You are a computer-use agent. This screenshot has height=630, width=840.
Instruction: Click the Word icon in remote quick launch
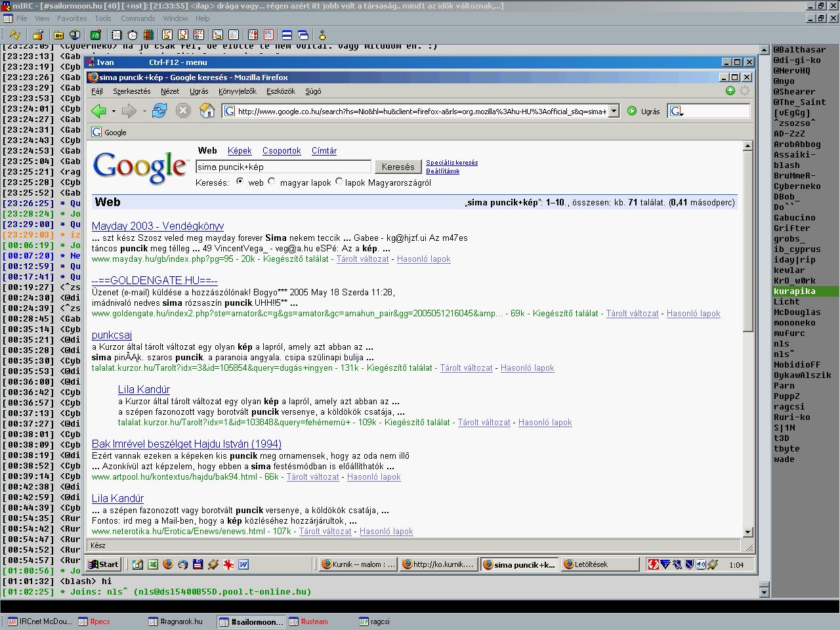(x=243, y=564)
